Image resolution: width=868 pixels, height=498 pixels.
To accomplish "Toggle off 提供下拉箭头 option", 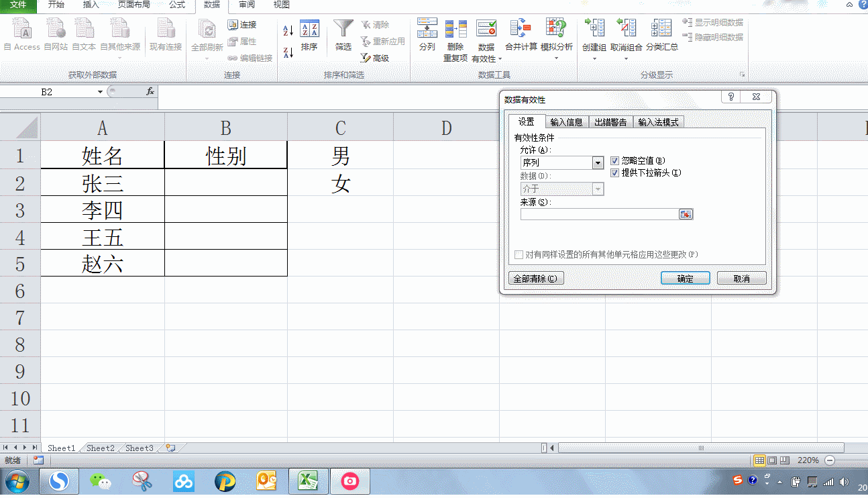I will [x=614, y=173].
